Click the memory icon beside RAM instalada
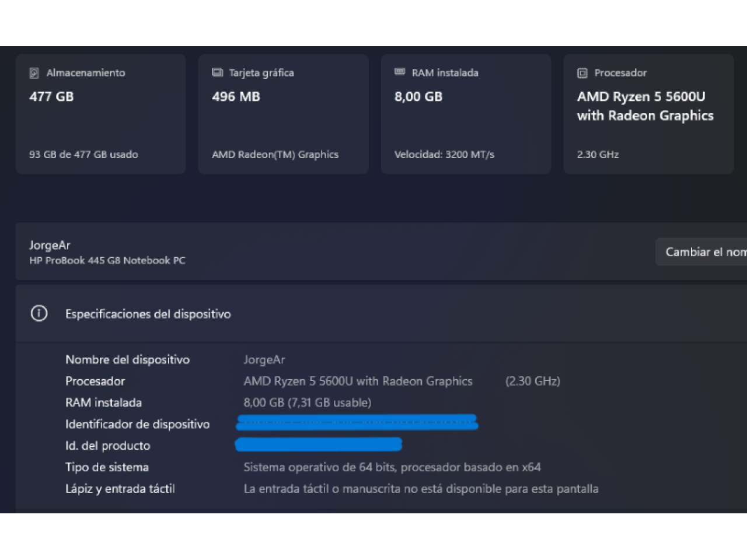Image resolution: width=747 pixels, height=560 pixels. 400,72
